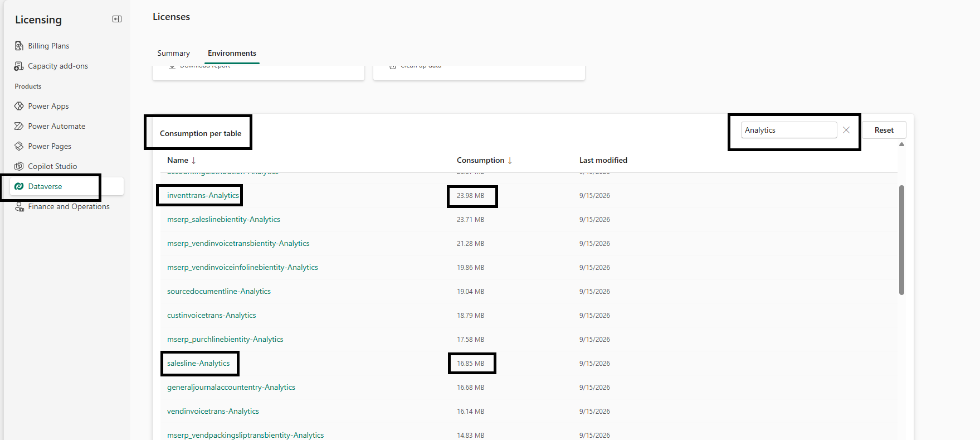
Task: Click the 19.86 MB consumption value
Action: click(470, 268)
